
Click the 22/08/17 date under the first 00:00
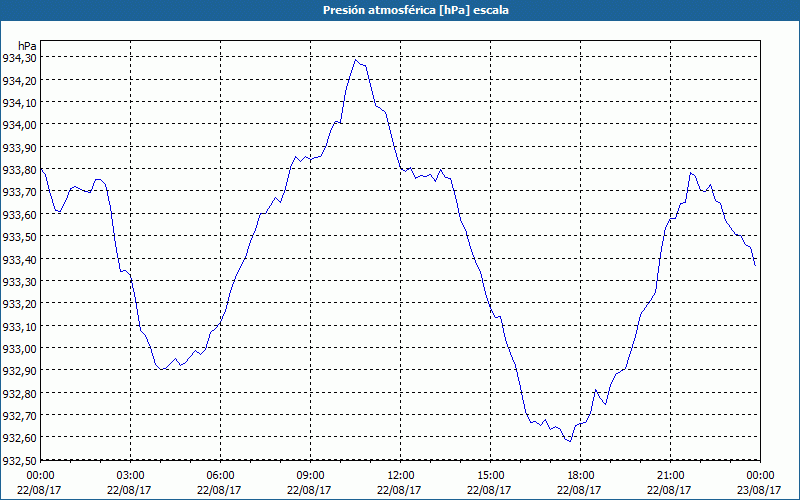(x=39, y=490)
